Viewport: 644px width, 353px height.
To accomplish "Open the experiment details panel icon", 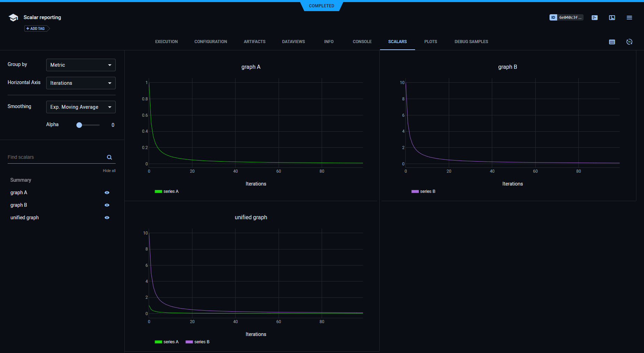I will pos(594,17).
